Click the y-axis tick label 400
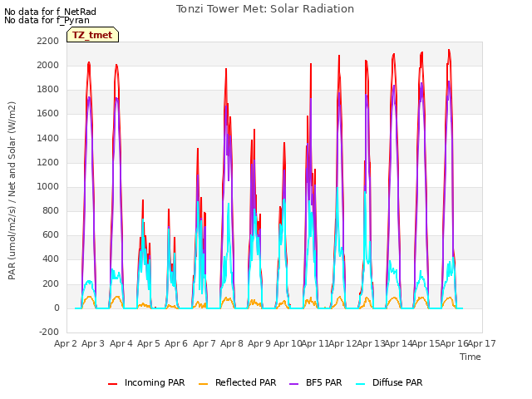The width and height of the screenshot is (532, 399). (51, 259)
